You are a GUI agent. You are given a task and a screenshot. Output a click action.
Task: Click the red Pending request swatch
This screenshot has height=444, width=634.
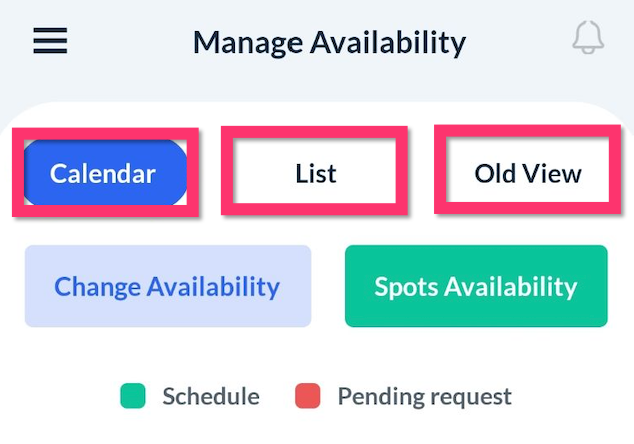pos(307,396)
